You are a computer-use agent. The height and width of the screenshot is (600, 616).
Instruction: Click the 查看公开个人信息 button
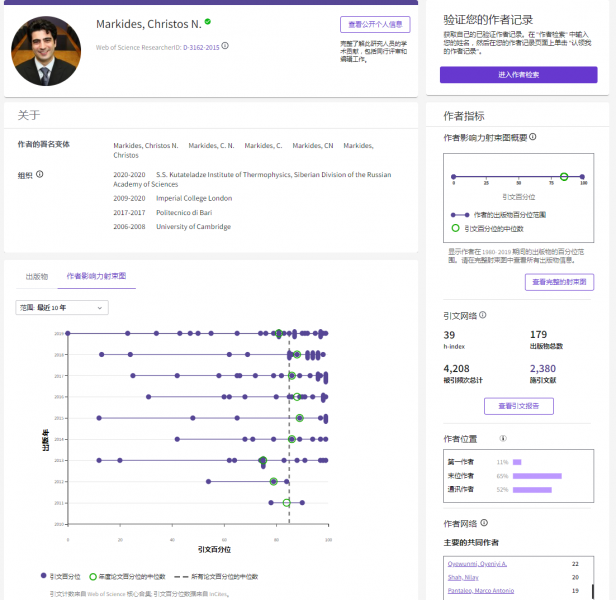375,24
